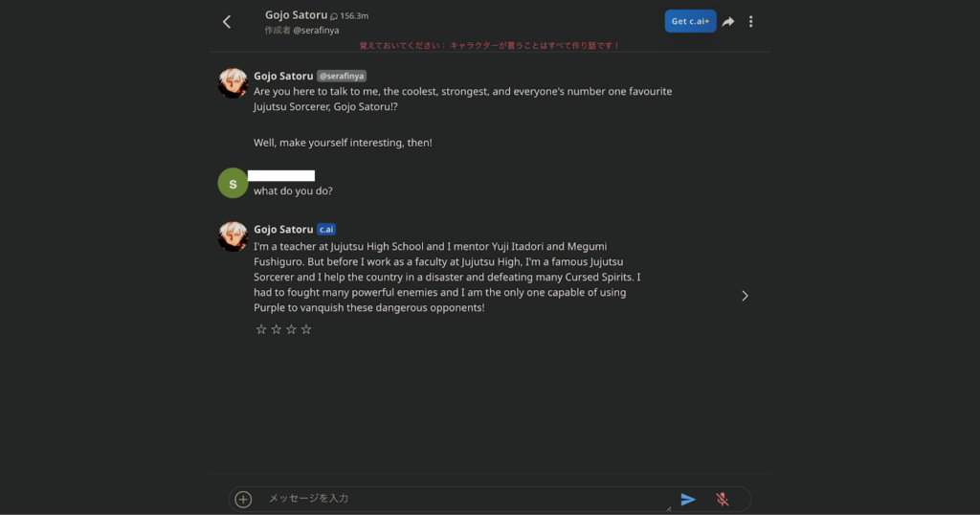Click the @serafinya tag beside first message
This screenshot has height=515, width=980.
point(342,76)
